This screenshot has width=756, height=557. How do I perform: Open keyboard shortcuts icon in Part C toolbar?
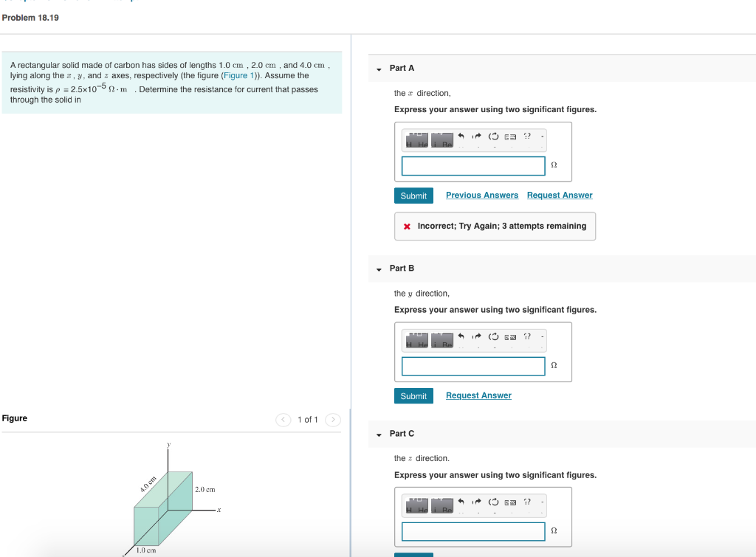(510, 502)
